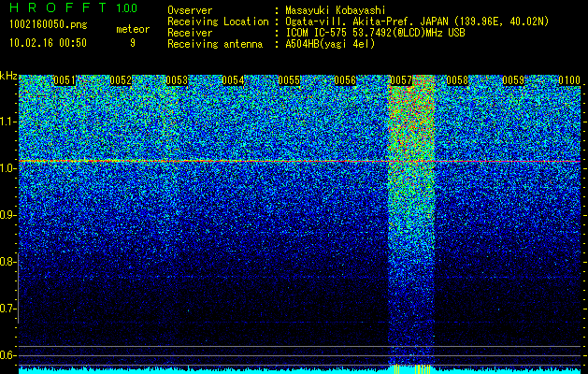Click the Ovserver field label
The image size is (588, 374).
[x=190, y=10]
